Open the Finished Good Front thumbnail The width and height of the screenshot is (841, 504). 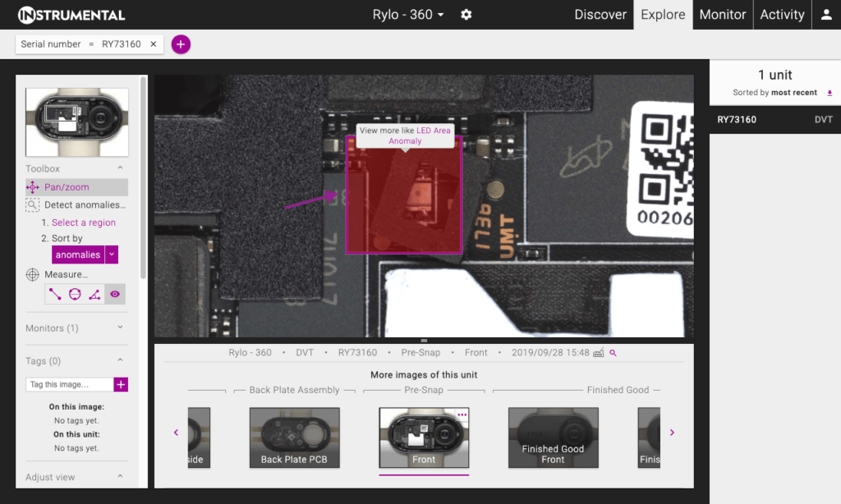pyautogui.click(x=553, y=438)
